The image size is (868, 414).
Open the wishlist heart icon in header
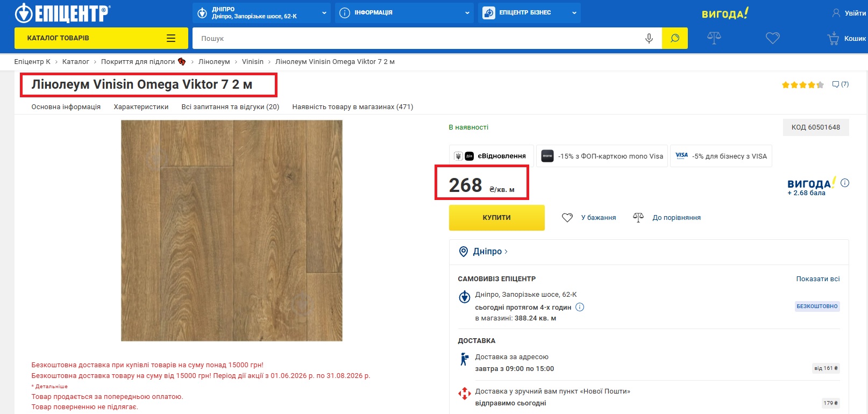pos(773,38)
